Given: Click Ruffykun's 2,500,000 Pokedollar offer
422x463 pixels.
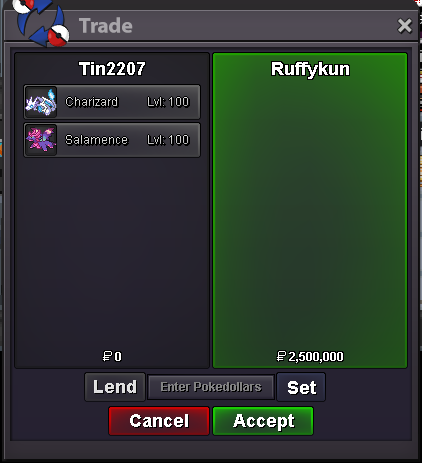Looking at the screenshot, I should click(x=310, y=356).
